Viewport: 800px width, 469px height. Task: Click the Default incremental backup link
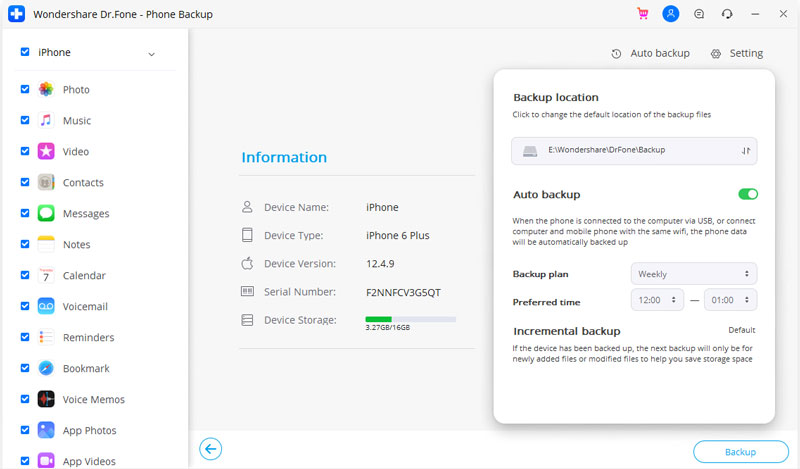[742, 330]
